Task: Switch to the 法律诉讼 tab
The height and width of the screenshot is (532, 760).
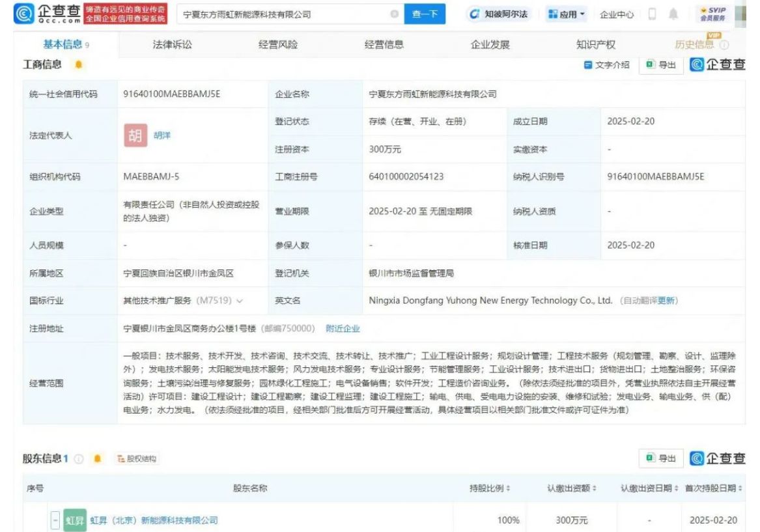Action: (x=172, y=44)
